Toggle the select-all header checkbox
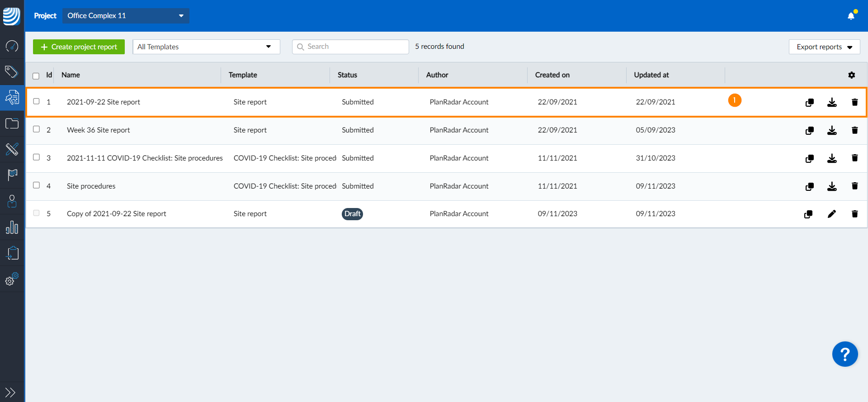The height and width of the screenshot is (402, 868). tap(36, 76)
